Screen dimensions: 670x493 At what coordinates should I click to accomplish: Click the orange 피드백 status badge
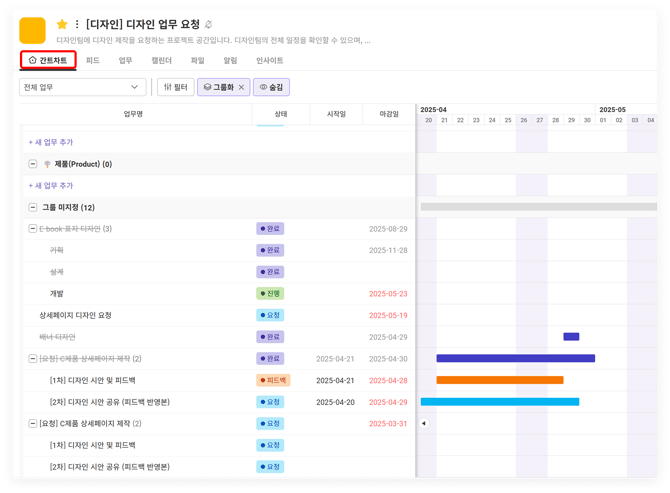273,381
